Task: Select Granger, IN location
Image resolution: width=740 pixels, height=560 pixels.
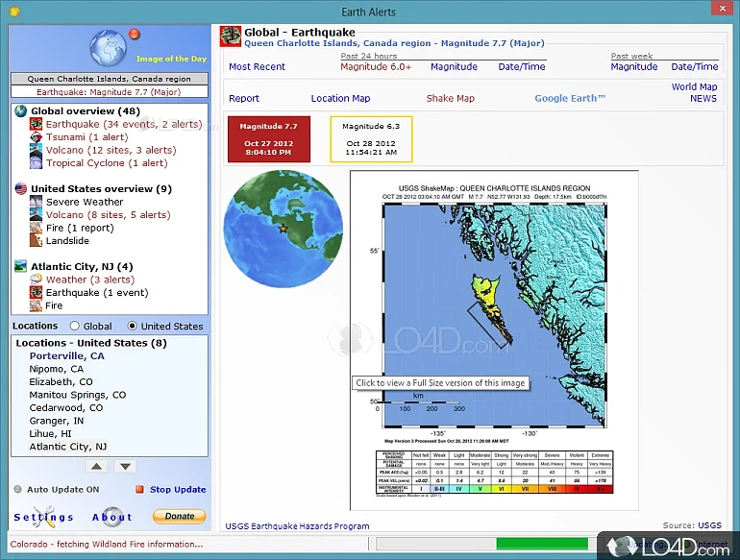Action: point(56,421)
